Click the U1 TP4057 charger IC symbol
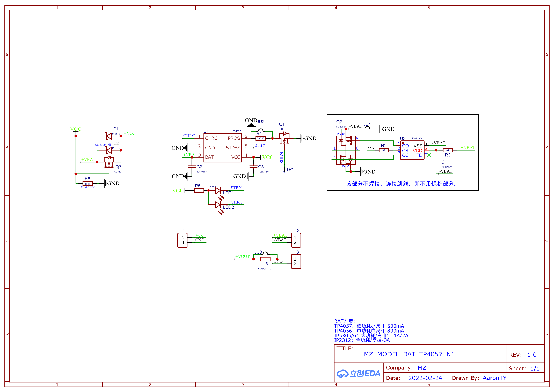The width and height of the screenshot is (554, 392). tap(222, 148)
